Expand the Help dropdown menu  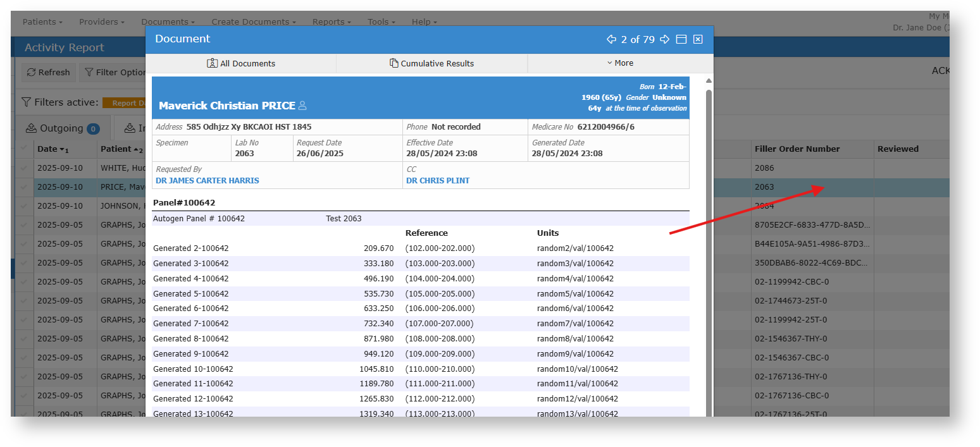[424, 22]
